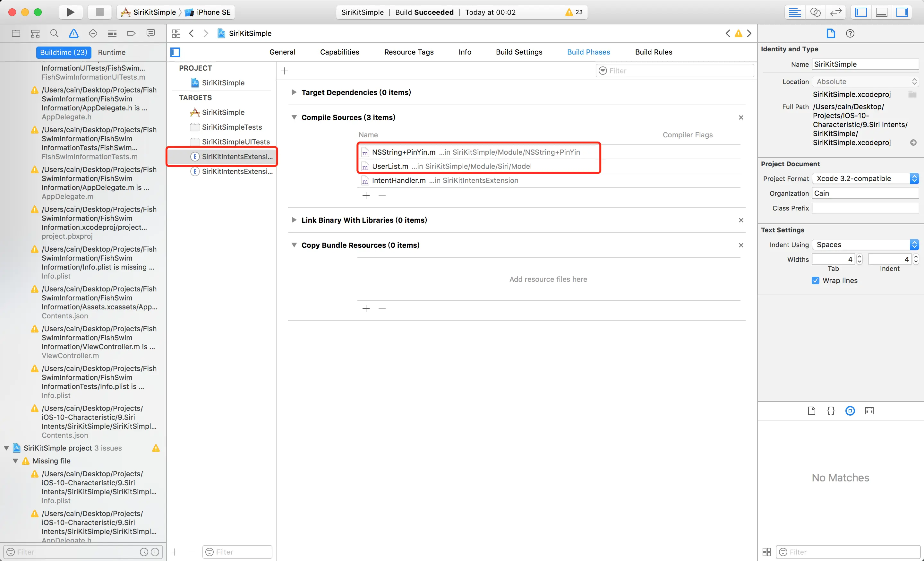
Task: Click the Run (play) button
Action: coord(70,12)
